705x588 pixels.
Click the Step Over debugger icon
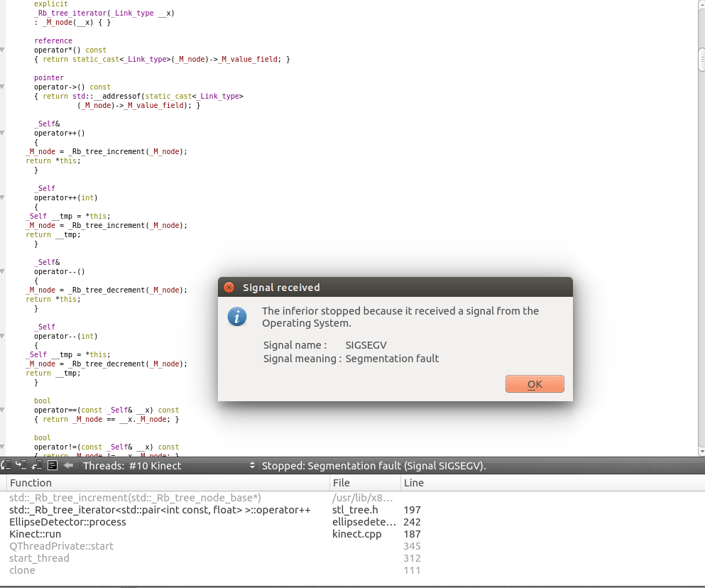click(6, 466)
